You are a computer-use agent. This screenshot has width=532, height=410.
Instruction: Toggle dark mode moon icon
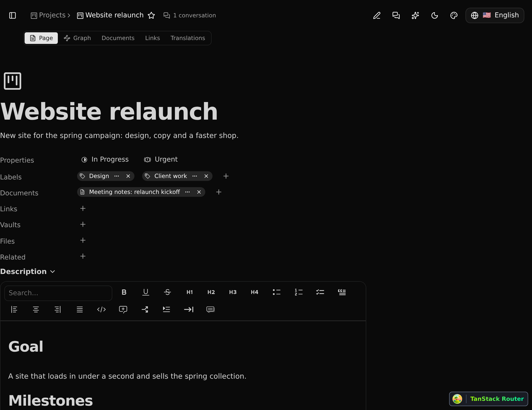click(435, 15)
